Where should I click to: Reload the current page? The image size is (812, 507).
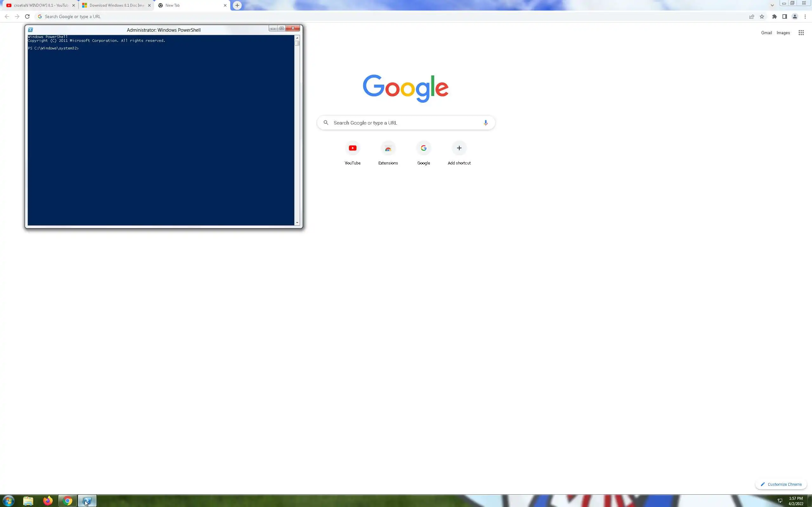pyautogui.click(x=27, y=16)
